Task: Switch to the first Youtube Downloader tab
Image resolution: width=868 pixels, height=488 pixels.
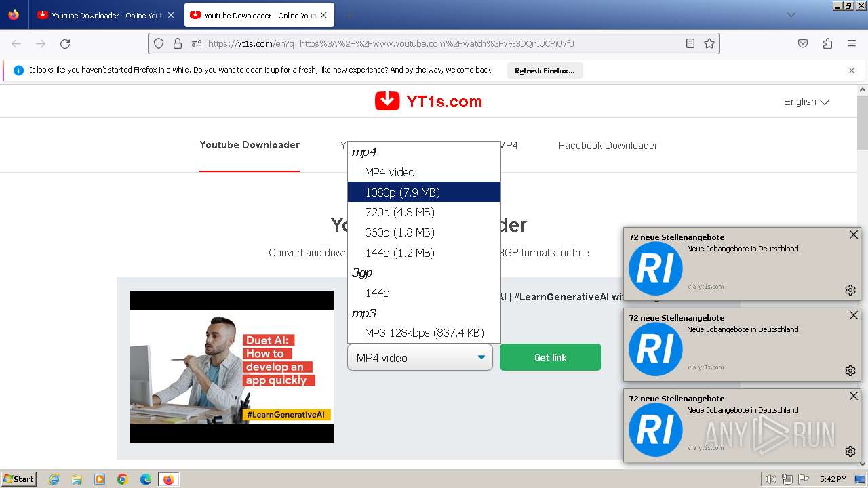Action: click(x=105, y=15)
